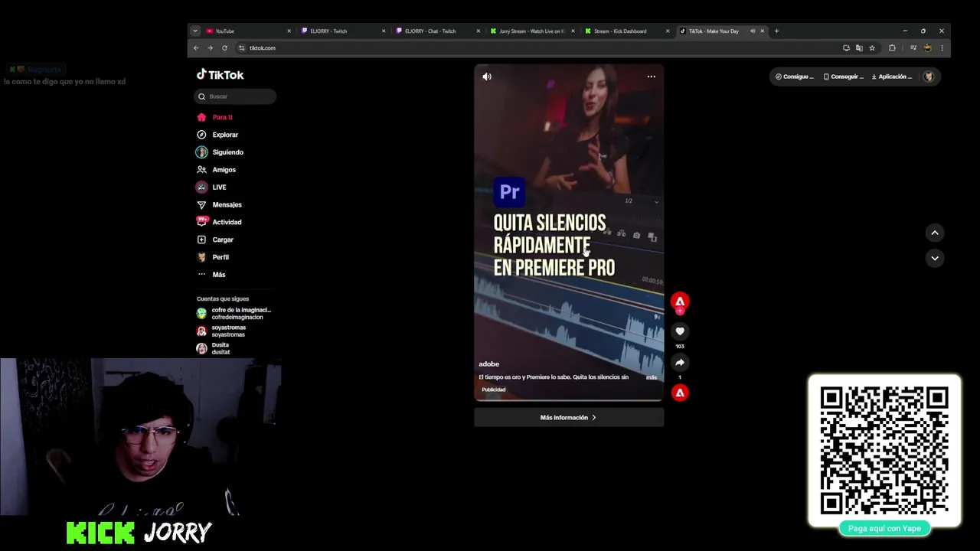Click the translate page icon
Screen dimensions: 980x551
(859, 48)
